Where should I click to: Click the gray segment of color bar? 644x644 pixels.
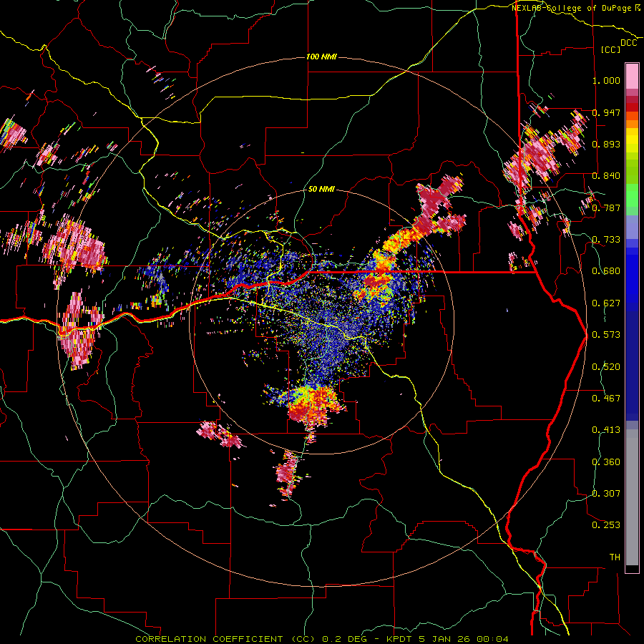click(x=632, y=497)
